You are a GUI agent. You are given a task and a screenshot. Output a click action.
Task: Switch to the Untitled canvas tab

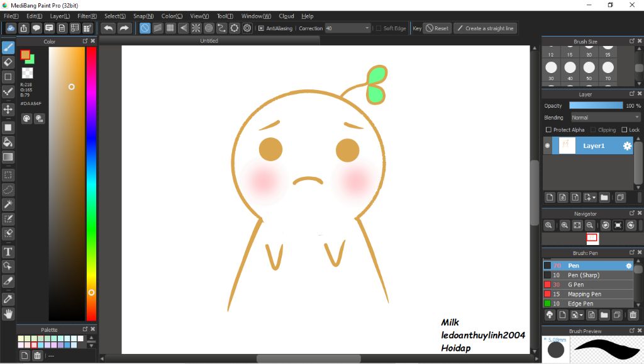209,41
